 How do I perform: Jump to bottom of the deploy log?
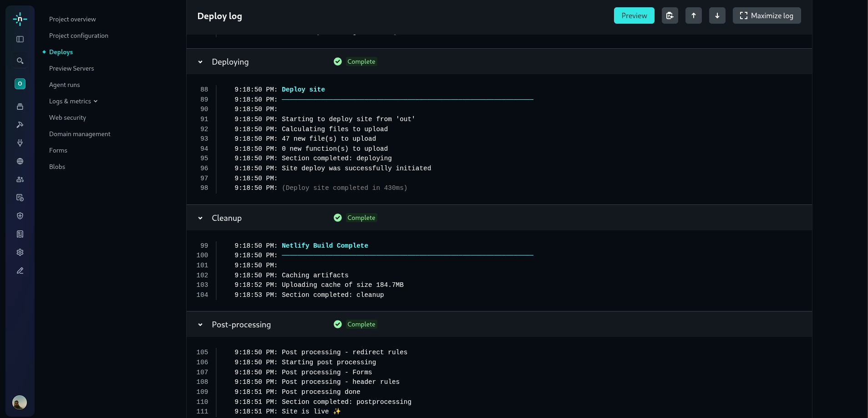click(x=718, y=15)
